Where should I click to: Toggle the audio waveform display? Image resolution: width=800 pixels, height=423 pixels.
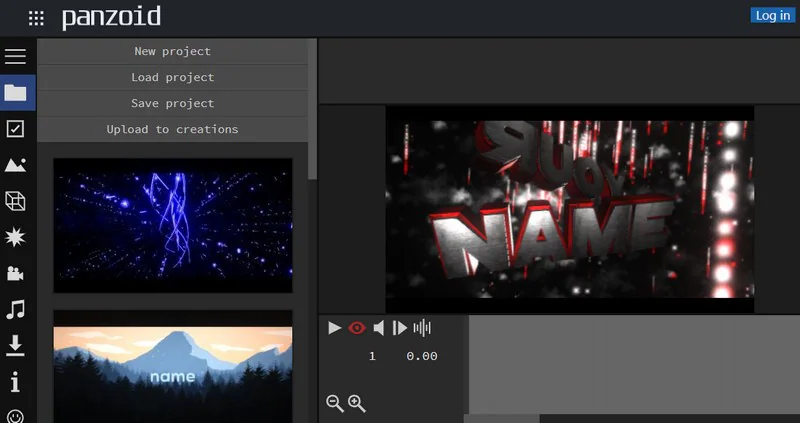[422, 328]
